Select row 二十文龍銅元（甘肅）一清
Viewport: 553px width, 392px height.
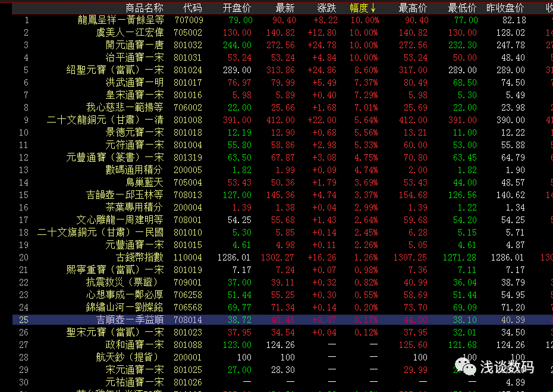point(282,120)
